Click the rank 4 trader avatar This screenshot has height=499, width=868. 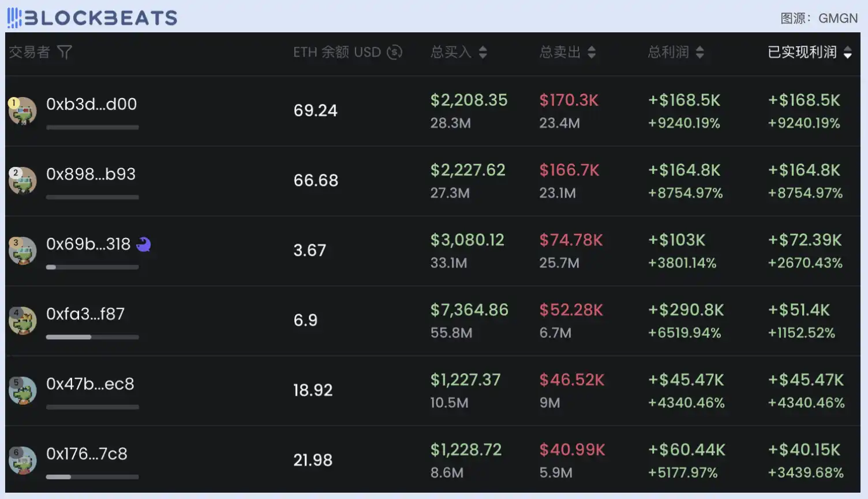pos(23,321)
